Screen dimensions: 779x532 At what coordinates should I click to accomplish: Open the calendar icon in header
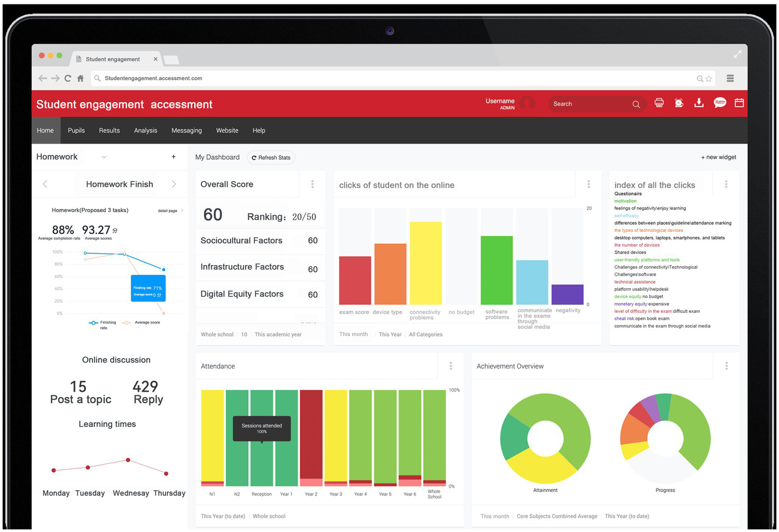coord(739,103)
